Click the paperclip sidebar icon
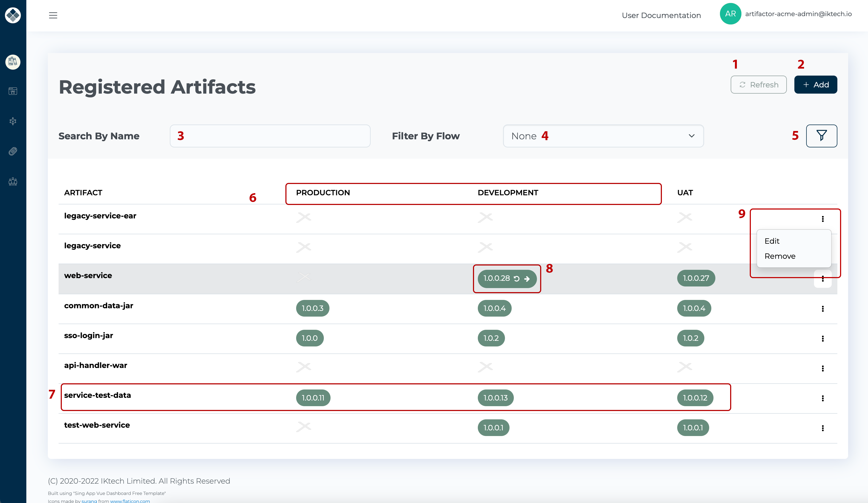Screen dimensions: 868x503 13,151
